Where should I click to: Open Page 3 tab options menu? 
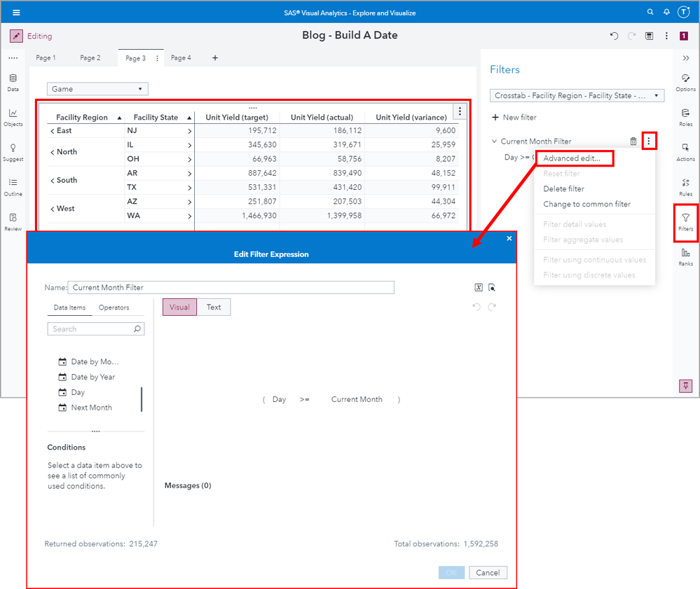[157, 58]
